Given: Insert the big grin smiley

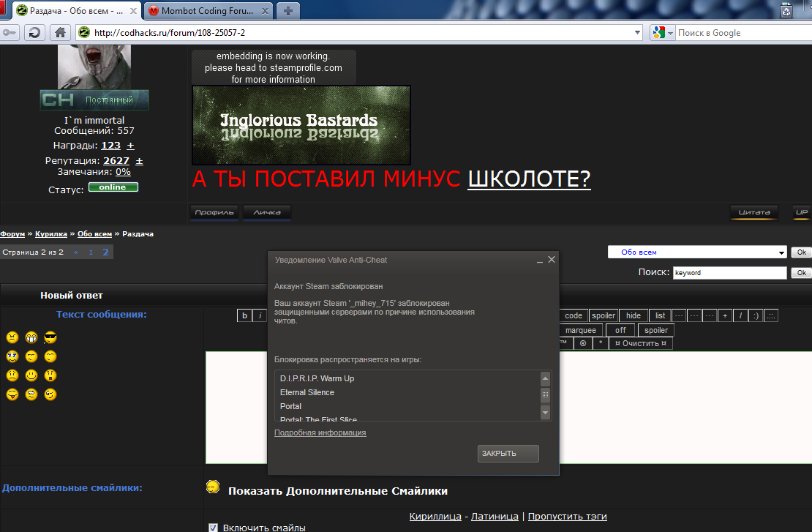Looking at the screenshot, I should tap(31, 338).
